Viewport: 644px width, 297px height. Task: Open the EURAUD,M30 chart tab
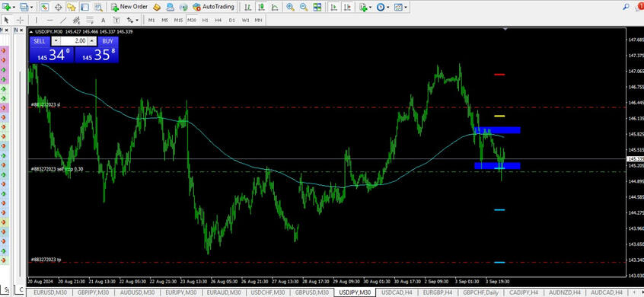[225, 292]
